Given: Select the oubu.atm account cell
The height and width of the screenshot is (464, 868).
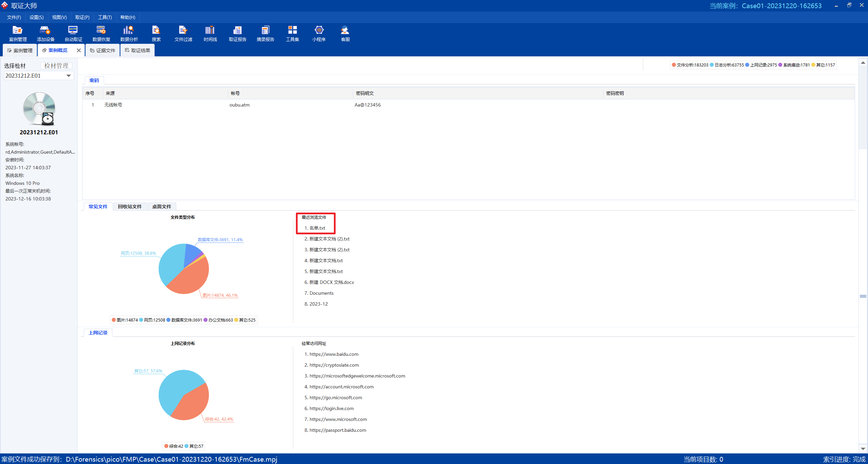Looking at the screenshot, I should coord(239,105).
